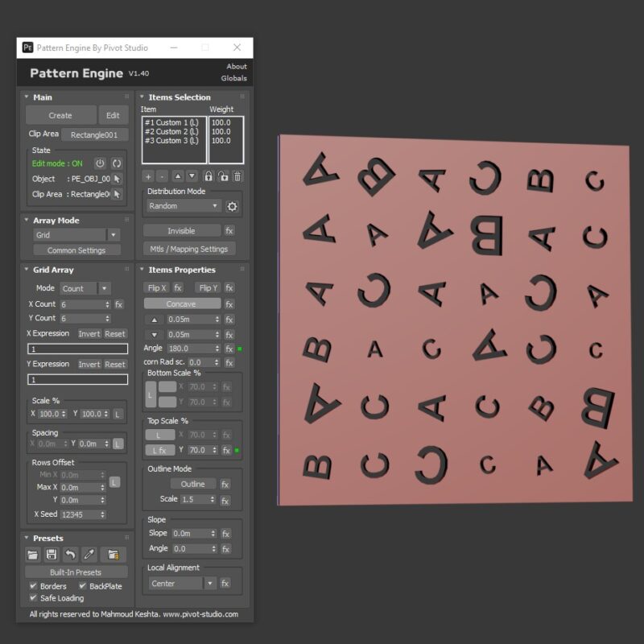This screenshot has width=644, height=644.
Task: Open the preset load folder icon
Action: pos(32,555)
